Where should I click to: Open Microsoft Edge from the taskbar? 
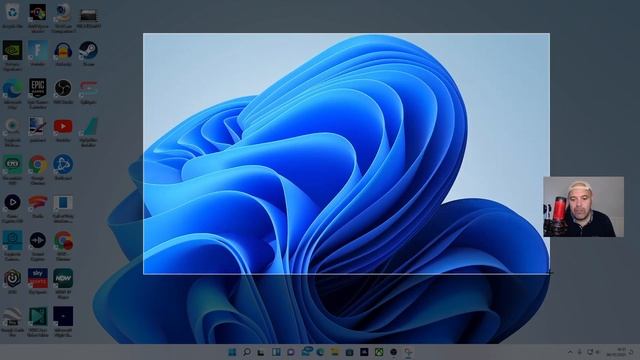pos(320,352)
